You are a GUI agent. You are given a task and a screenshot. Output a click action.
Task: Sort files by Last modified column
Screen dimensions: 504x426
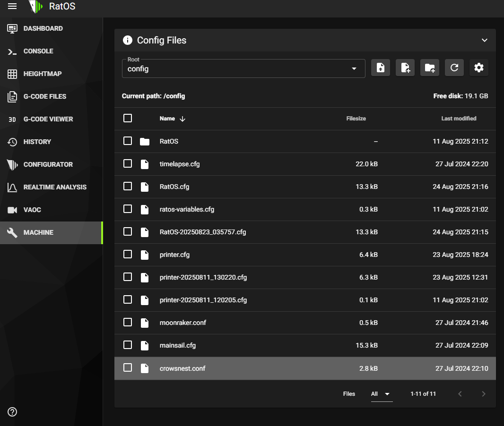(459, 119)
